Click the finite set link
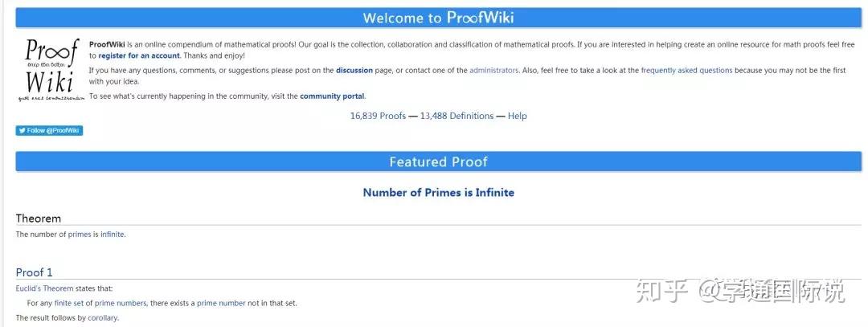Screen dimensions: 868x327 coord(68,303)
